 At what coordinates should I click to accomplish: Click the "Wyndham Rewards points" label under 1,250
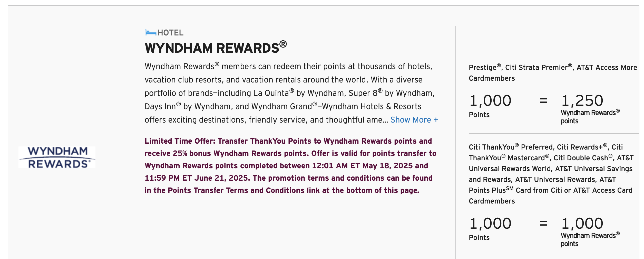point(590,117)
